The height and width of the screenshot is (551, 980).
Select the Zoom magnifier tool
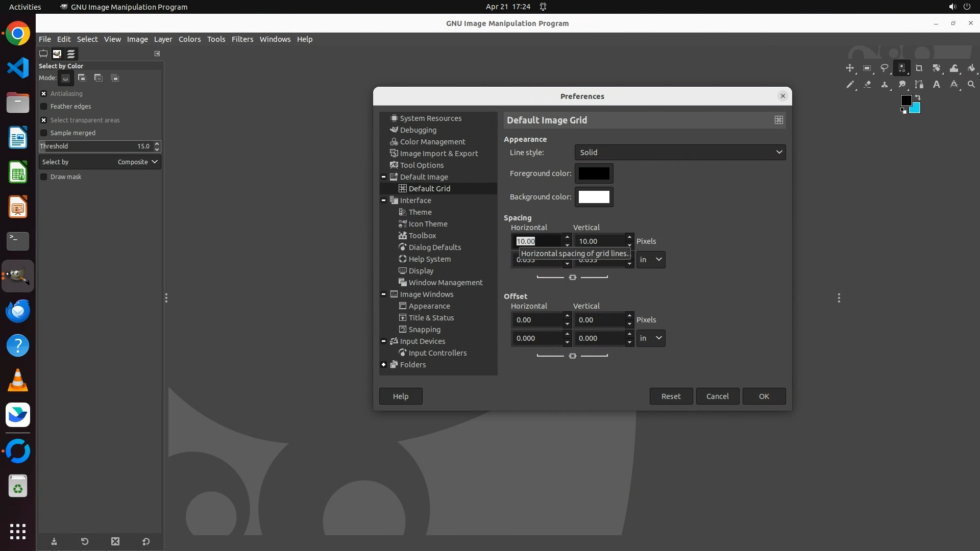point(971,85)
